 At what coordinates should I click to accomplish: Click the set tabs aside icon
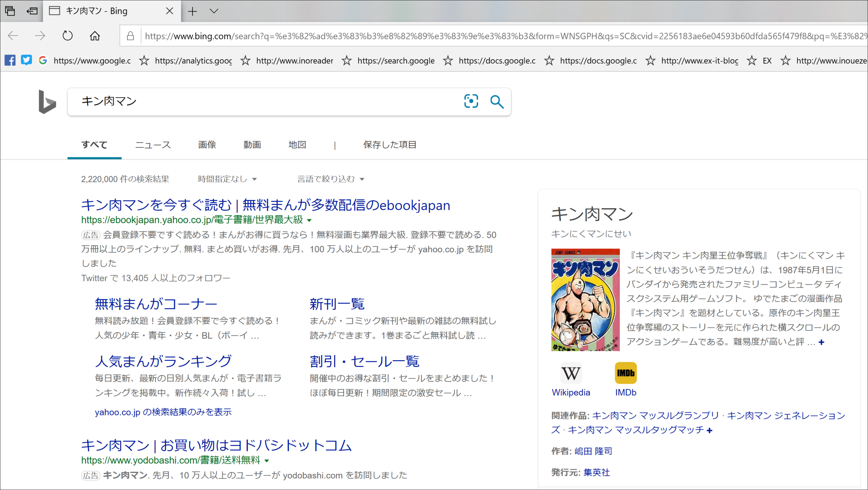point(32,11)
